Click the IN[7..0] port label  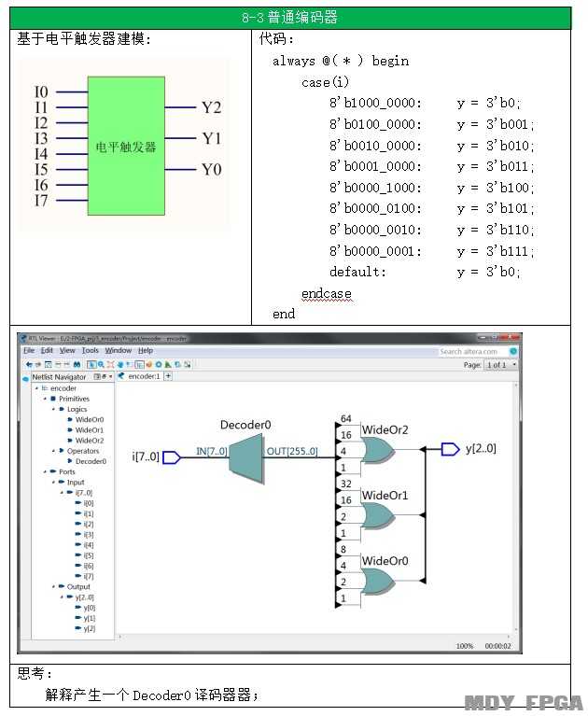[x=211, y=451]
